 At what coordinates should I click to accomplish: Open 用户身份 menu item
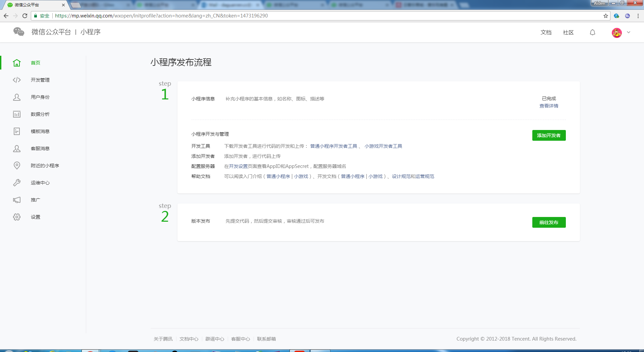pos(40,97)
